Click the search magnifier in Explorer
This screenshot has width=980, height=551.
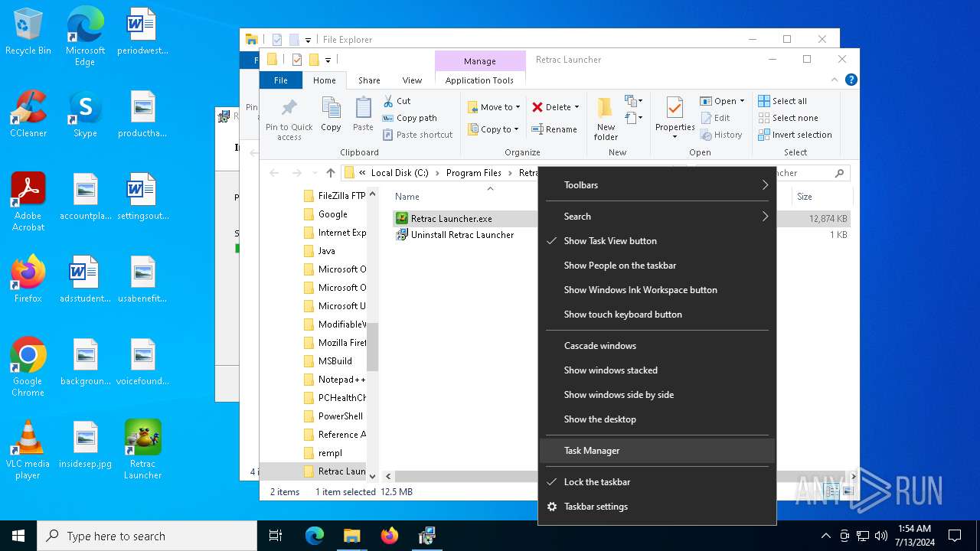pyautogui.click(x=839, y=173)
